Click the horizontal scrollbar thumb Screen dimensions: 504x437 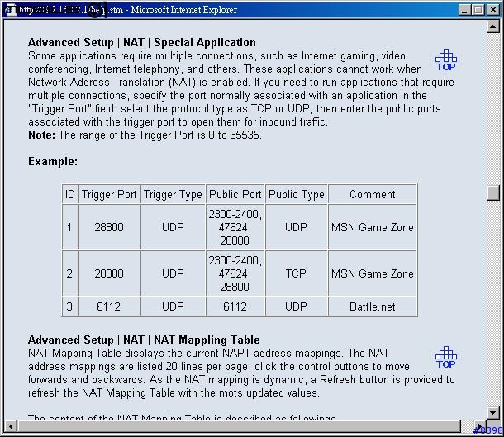pyautogui.click(x=240, y=426)
